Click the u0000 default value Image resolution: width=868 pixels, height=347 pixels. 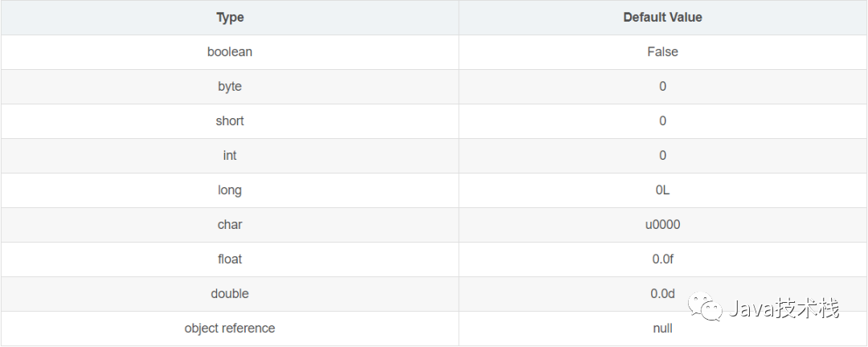[662, 225]
